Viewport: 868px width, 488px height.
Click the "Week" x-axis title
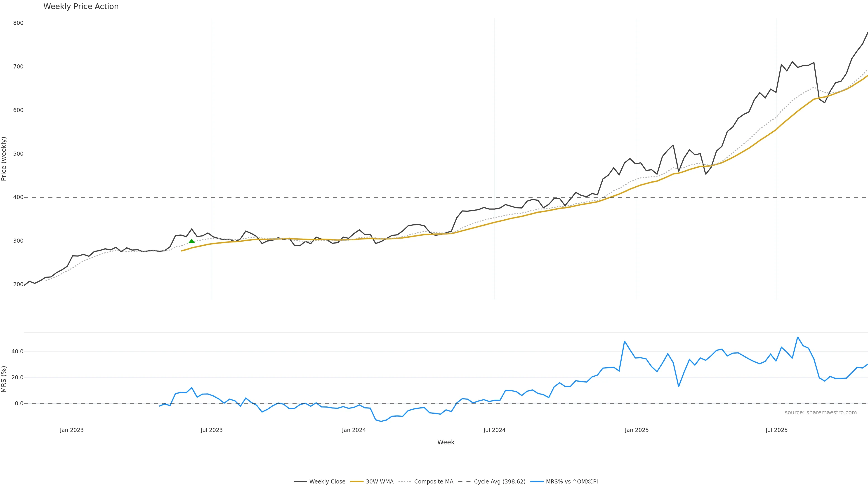coord(446,442)
